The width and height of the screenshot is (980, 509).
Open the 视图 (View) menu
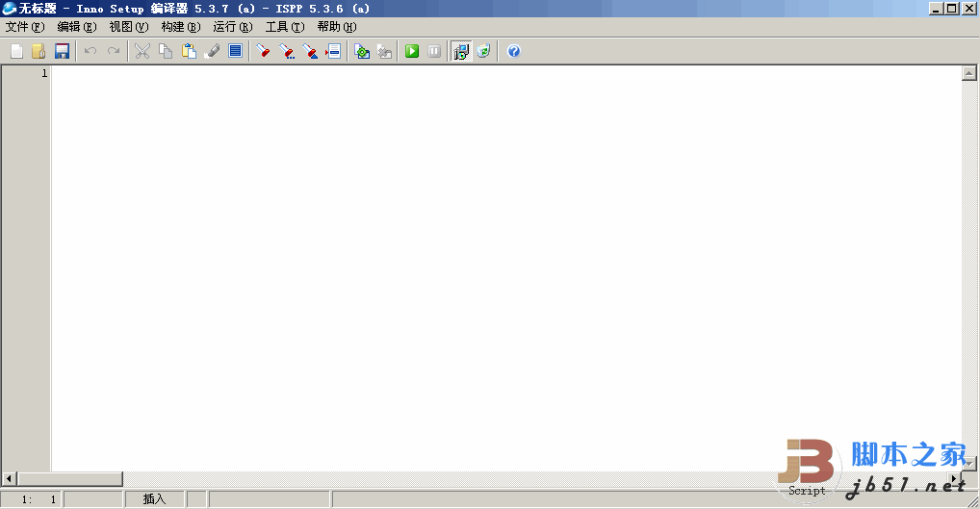click(129, 27)
